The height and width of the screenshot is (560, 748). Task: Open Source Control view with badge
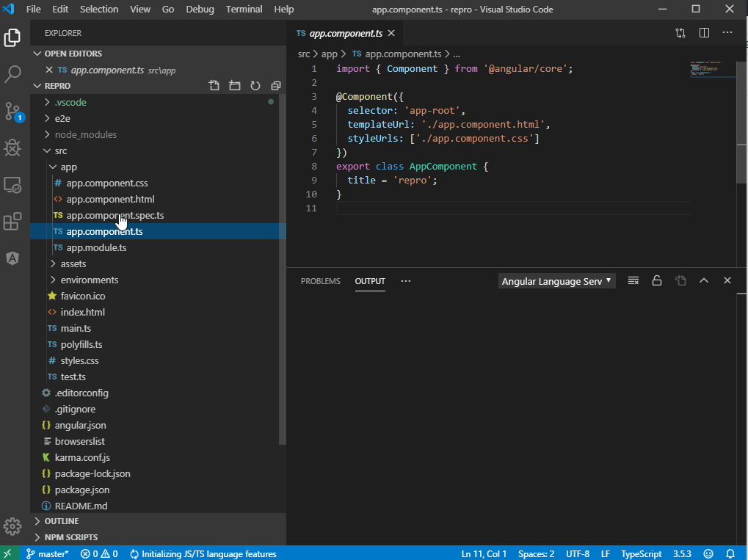tap(12, 112)
